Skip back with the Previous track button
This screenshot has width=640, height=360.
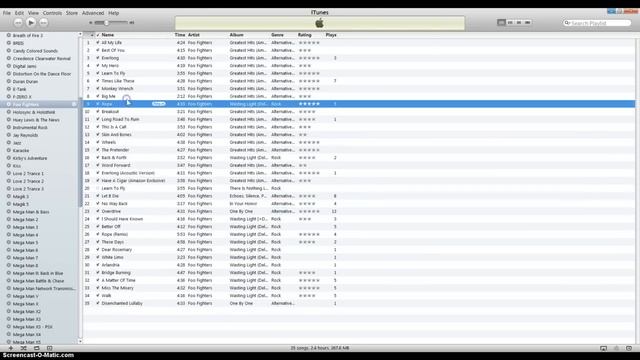(x=18, y=23)
